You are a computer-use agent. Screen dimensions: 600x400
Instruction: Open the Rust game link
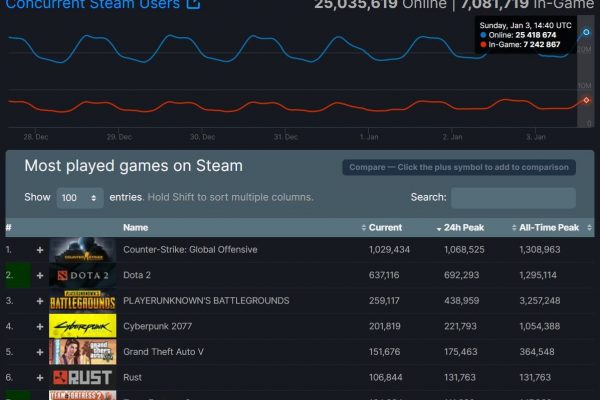(x=132, y=377)
